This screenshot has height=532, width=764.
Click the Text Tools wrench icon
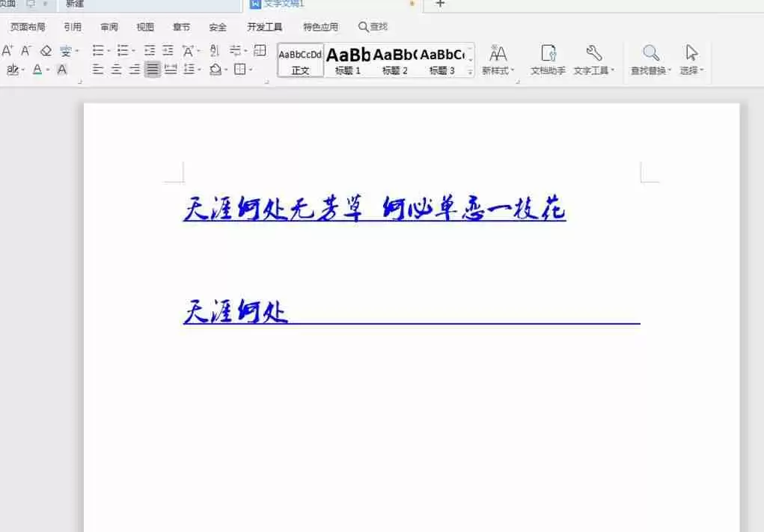point(593,54)
